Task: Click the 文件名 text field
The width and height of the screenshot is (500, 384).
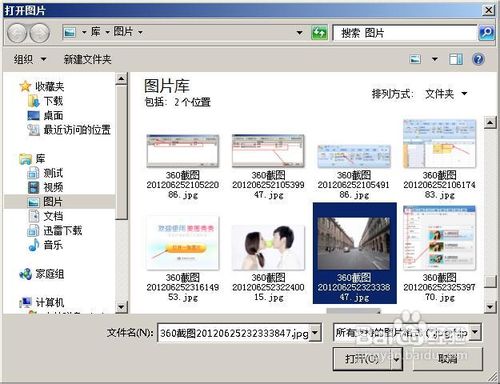Action: click(234, 333)
